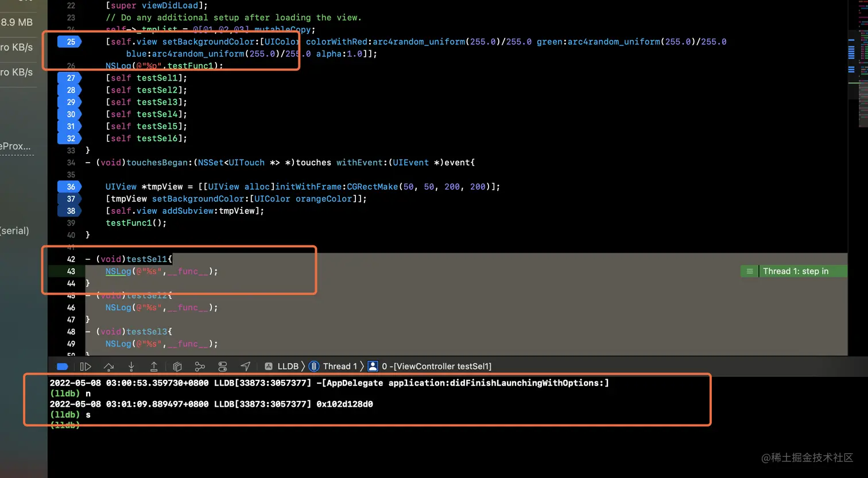This screenshot has width=868, height=478.
Task: Step into the current function call
Action: (x=131, y=367)
